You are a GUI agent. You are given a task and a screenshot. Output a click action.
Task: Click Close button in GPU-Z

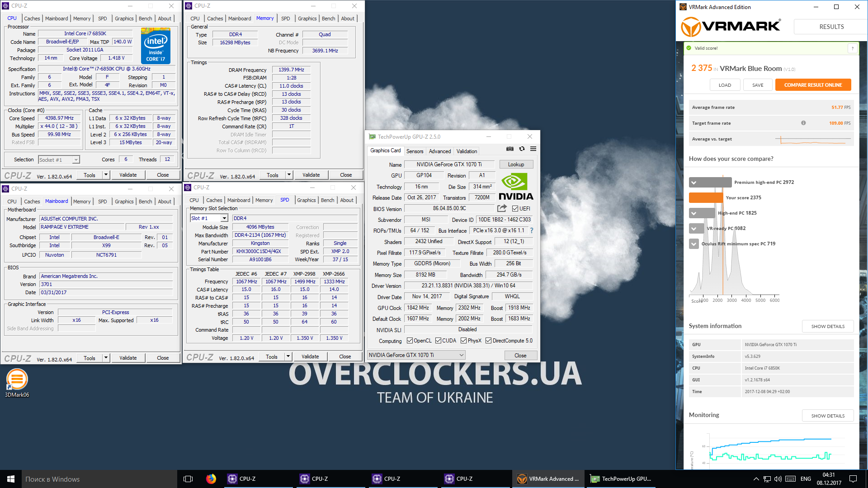(520, 356)
